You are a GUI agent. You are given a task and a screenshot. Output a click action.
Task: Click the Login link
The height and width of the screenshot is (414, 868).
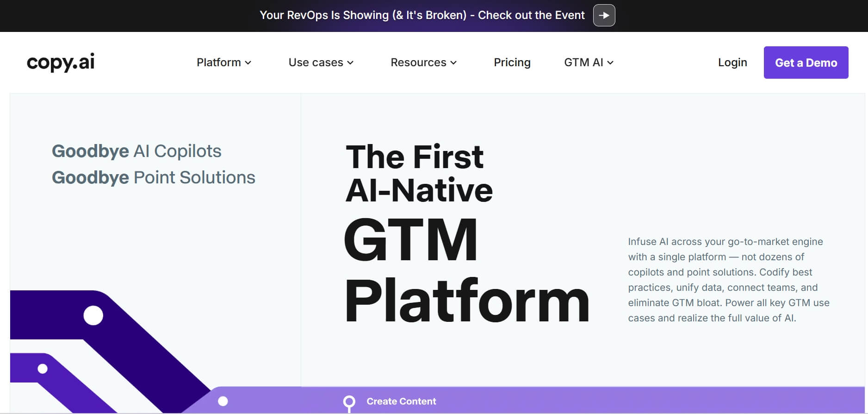tap(732, 63)
